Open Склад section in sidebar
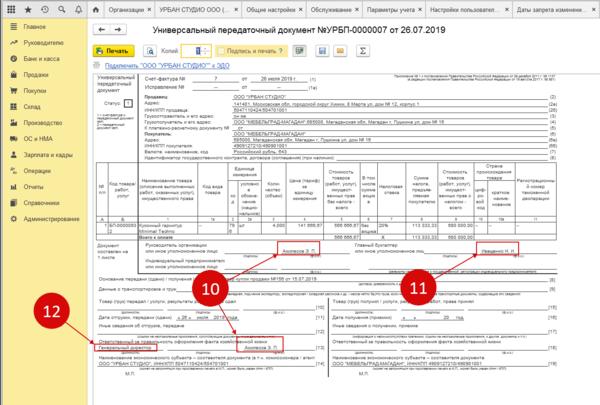 tap(32, 107)
